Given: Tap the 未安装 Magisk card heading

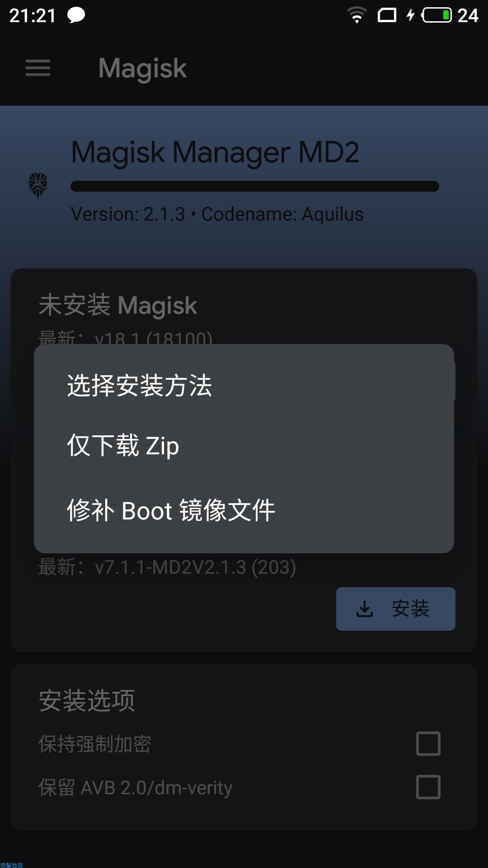Looking at the screenshot, I should tap(118, 305).
